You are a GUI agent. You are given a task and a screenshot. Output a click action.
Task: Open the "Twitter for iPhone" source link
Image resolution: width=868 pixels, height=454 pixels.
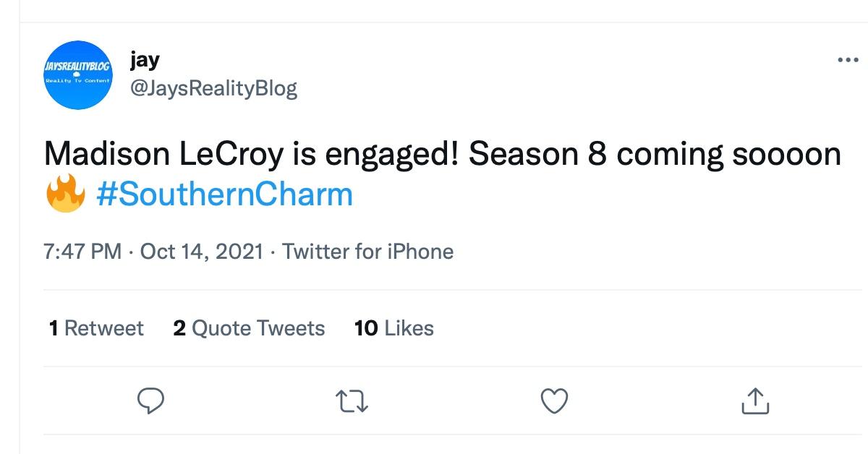point(367,252)
